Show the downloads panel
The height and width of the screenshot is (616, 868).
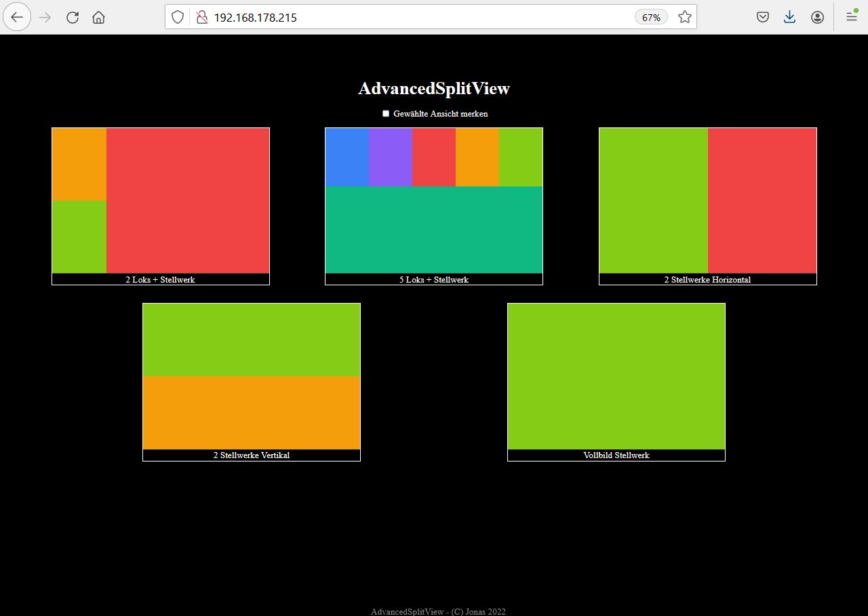789,18
